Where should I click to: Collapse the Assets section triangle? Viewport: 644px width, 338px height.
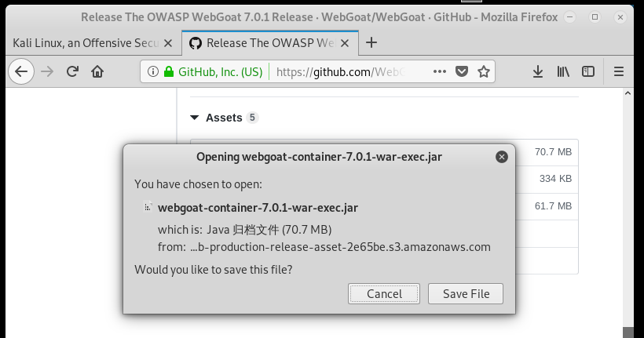194,118
